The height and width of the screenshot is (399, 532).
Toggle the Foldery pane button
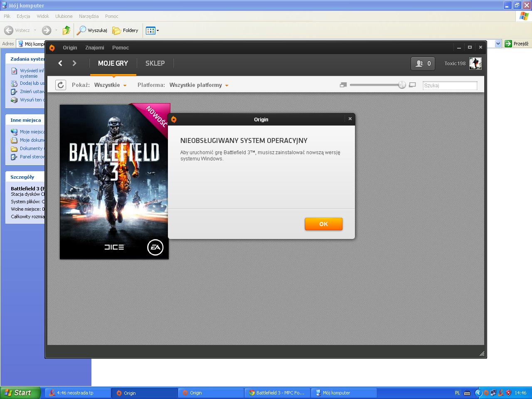[x=125, y=30]
